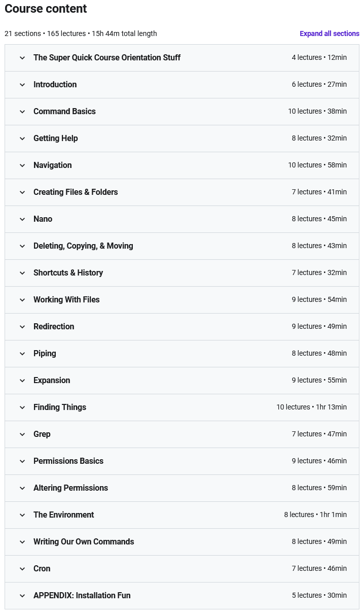Expand all sections link
The width and height of the screenshot is (364, 615).
point(330,33)
